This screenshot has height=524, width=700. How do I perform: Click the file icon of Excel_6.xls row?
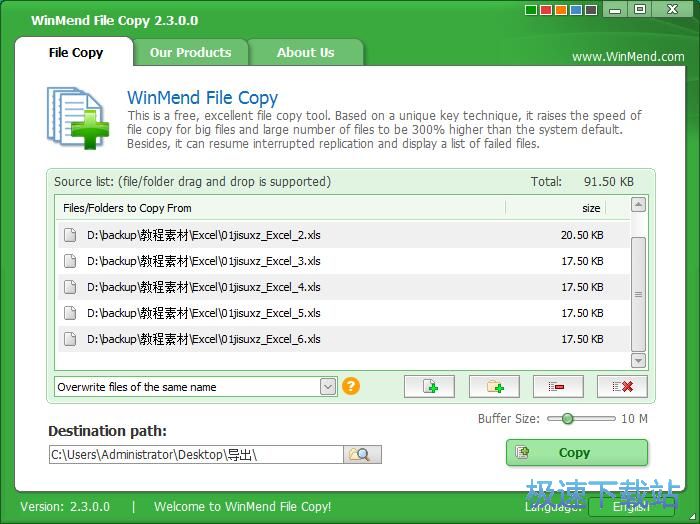pyautogui.click(x=70, y=339)
